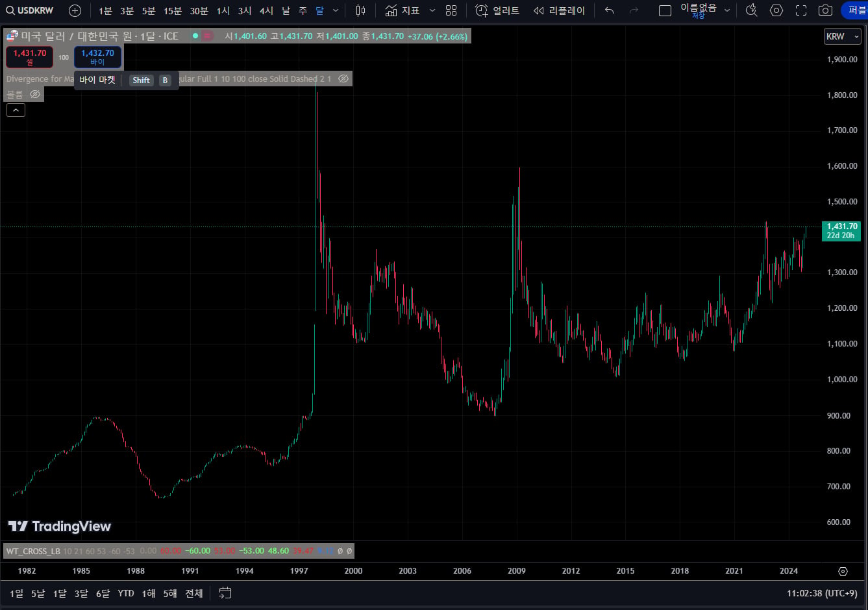Open the layout name (이름없음) dropdown

tap(705, 10)
